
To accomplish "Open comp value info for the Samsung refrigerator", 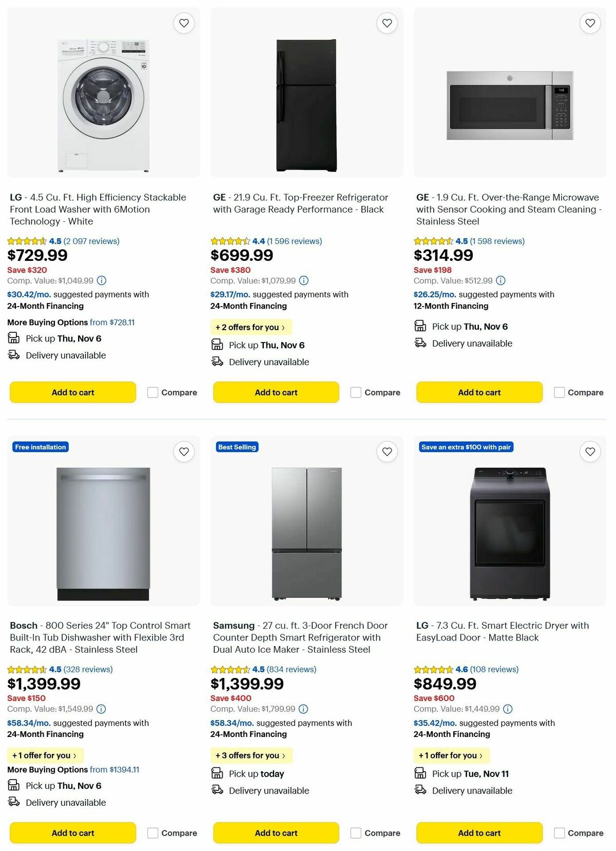I will click(302, 709).
